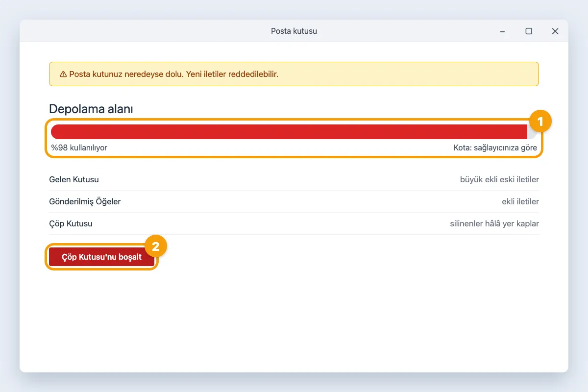
Task: Click the "ekli iletiler" description for Gönderilmiş Öğeler
Action: coord(520,201)
